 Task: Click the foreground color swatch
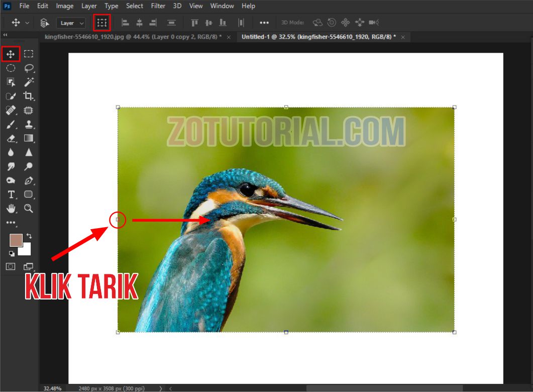point(16,240)
